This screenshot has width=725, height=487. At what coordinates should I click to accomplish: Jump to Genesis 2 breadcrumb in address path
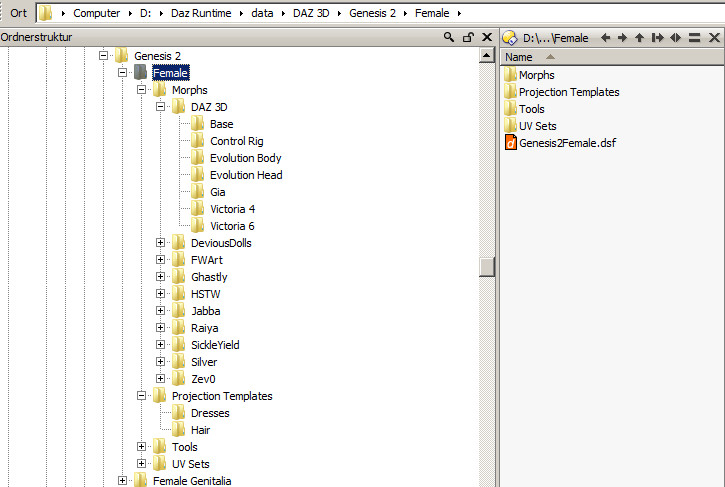372,13
